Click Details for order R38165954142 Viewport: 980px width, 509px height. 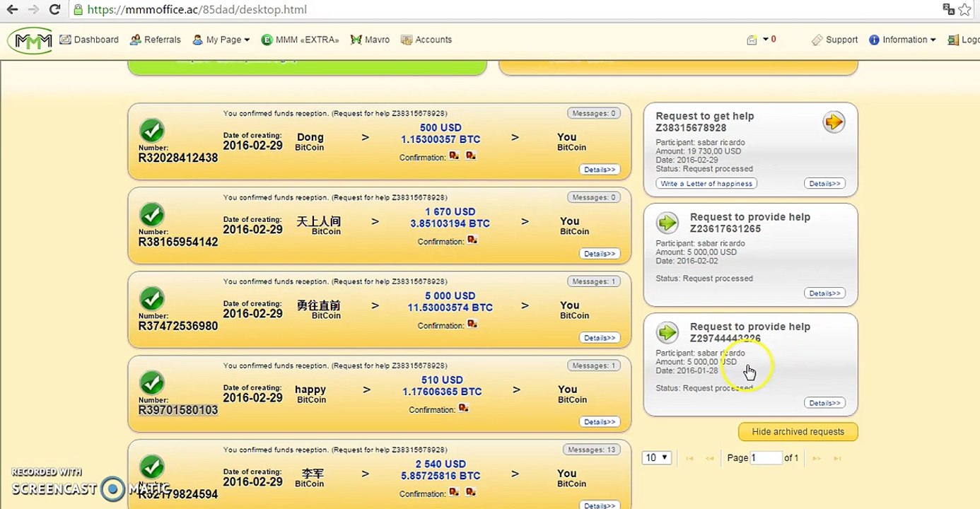[600, 254]
